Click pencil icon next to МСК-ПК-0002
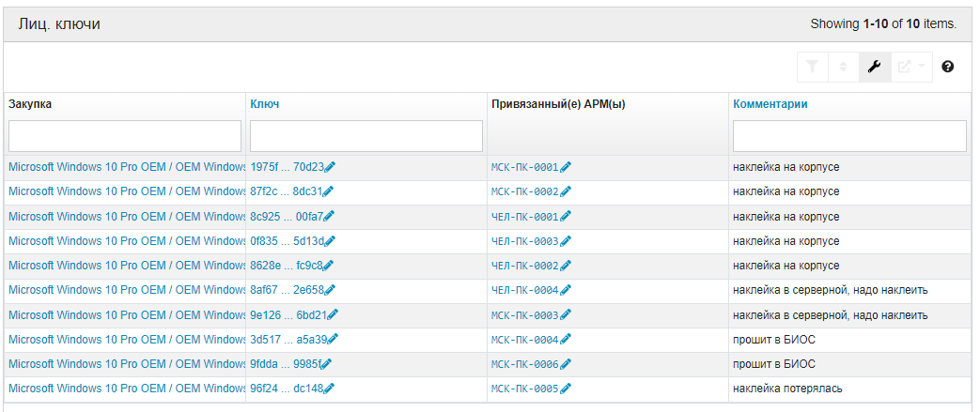 [x=566, y=191]
